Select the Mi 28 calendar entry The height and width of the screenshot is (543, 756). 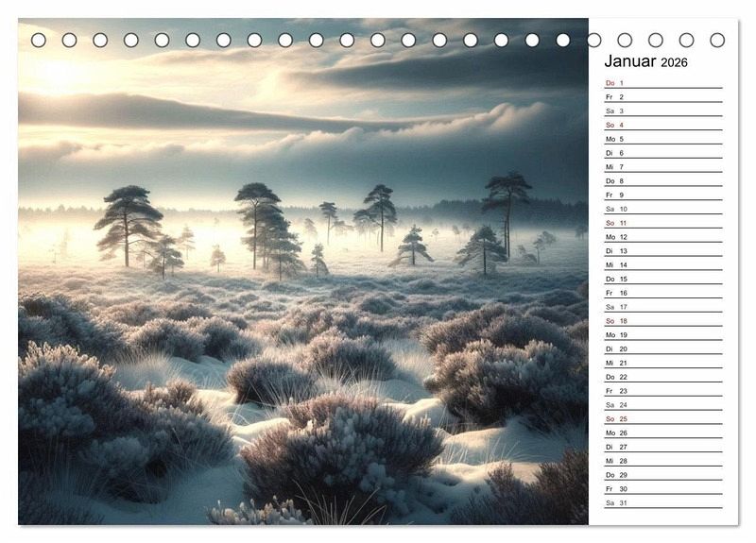(661, 461)
